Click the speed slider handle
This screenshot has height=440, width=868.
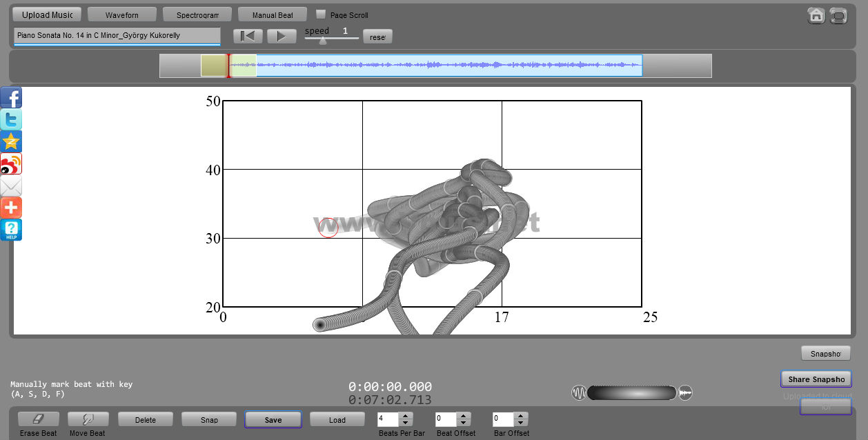tap(322, 40)
